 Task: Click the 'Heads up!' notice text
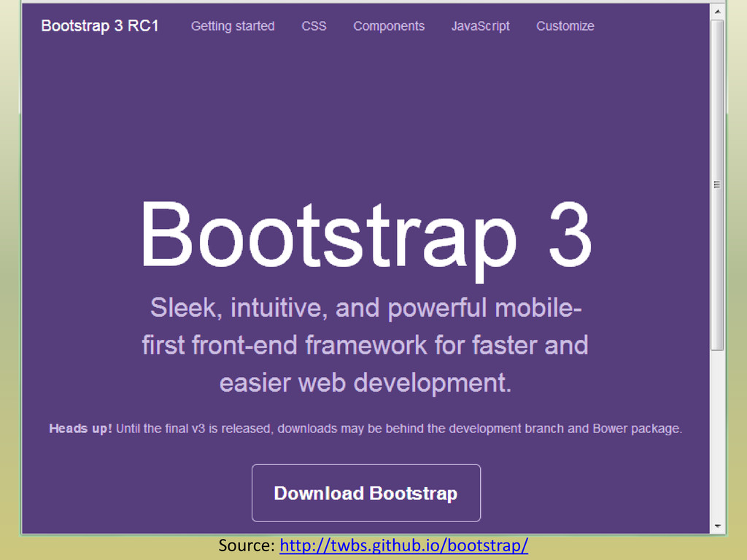point(366,429)
